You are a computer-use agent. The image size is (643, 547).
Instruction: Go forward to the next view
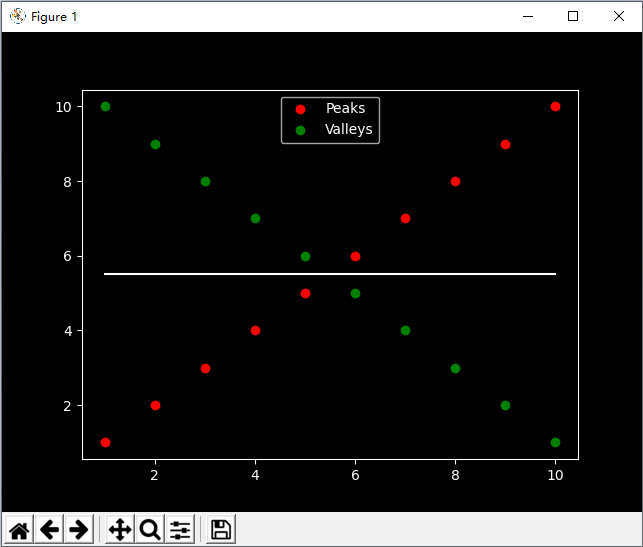(79, 529)
